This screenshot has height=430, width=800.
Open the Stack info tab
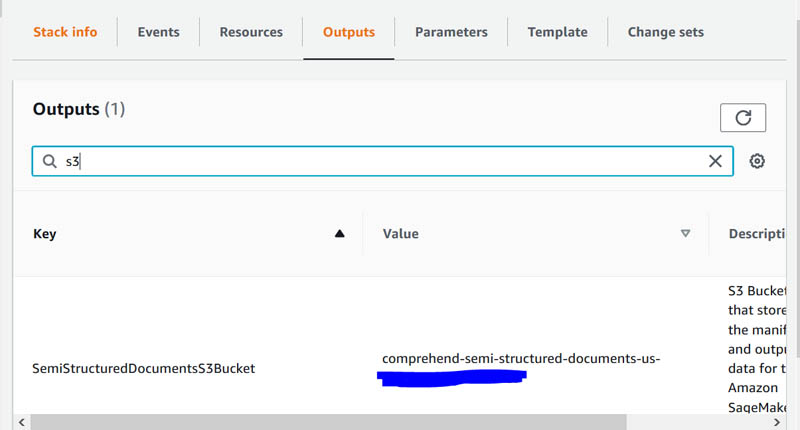[65, 32]
